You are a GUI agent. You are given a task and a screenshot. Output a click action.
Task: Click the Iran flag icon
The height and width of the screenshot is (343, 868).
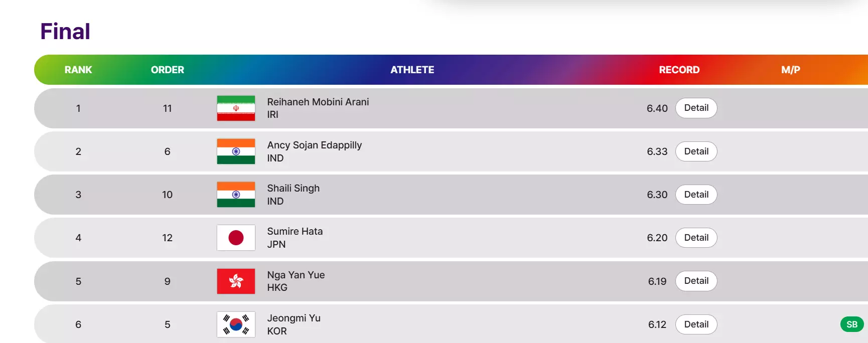pyautogui.click(x=236, y=108)
